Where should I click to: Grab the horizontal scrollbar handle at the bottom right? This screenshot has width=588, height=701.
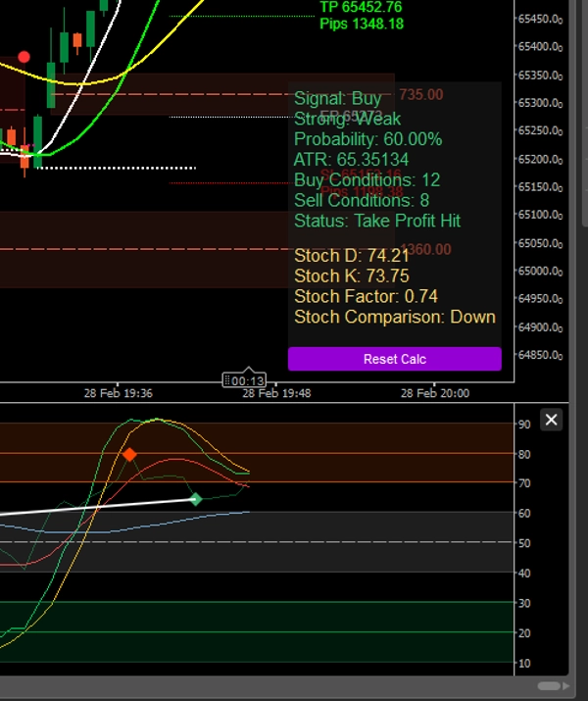pos(551,685)
